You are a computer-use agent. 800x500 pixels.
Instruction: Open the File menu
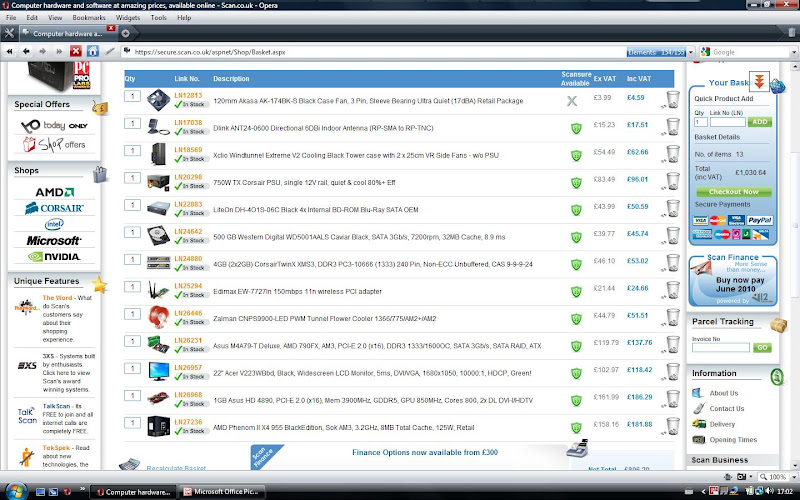tap(11, 17)
